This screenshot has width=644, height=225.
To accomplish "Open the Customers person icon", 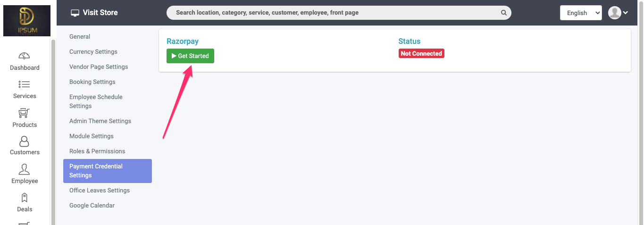I will pos(25,141).
